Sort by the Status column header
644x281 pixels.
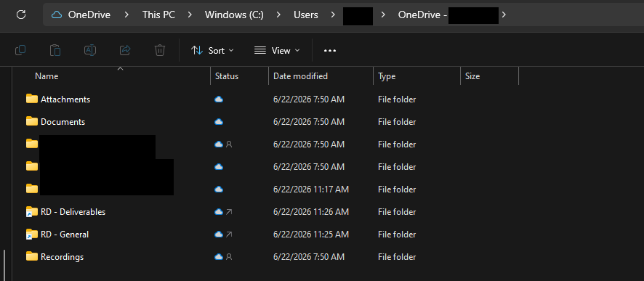coord(227,76)
